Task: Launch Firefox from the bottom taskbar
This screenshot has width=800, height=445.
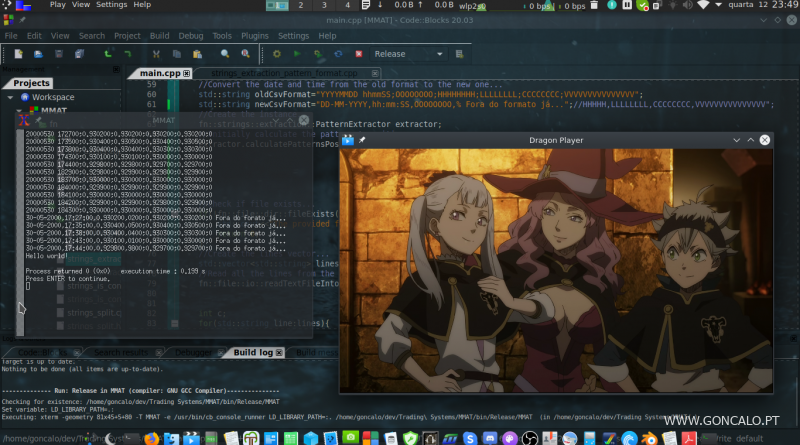Action: [152, 438]
